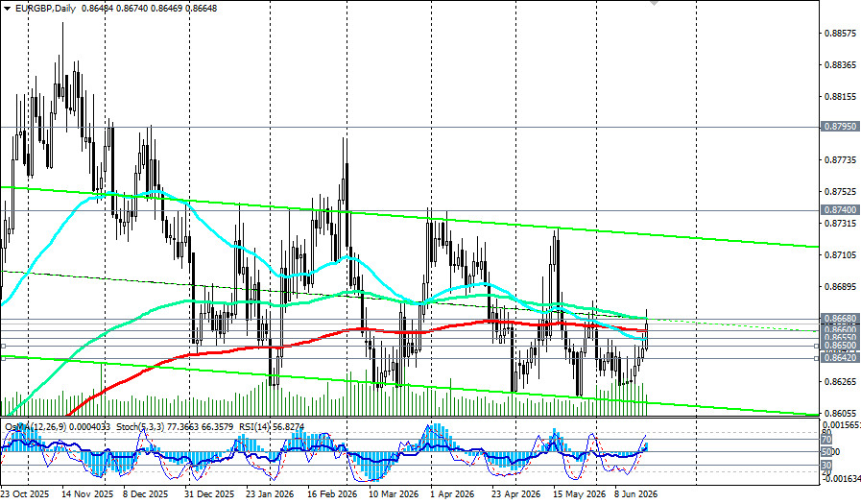Click the 8 Dec 2025 date label
The width and height of the screenshot is (861, 504).
pyautogui.click(x=146, y=494)
